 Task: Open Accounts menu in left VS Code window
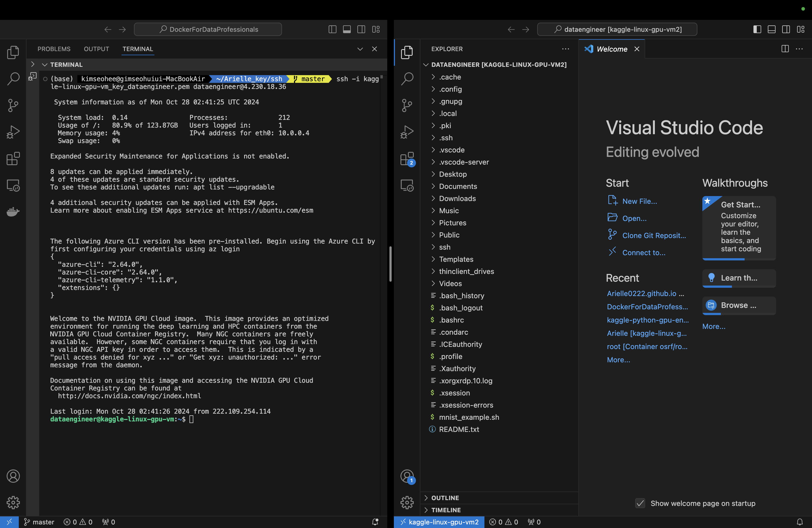click(x=13, y=476)
